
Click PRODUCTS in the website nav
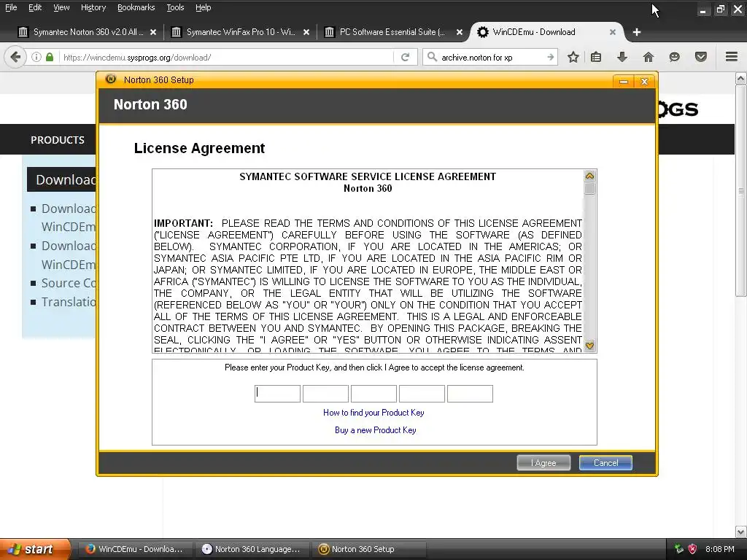(57, 140)
